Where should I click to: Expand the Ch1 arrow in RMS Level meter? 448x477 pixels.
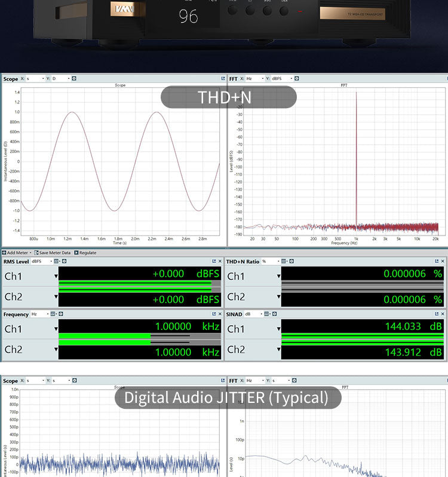[56, 276]
